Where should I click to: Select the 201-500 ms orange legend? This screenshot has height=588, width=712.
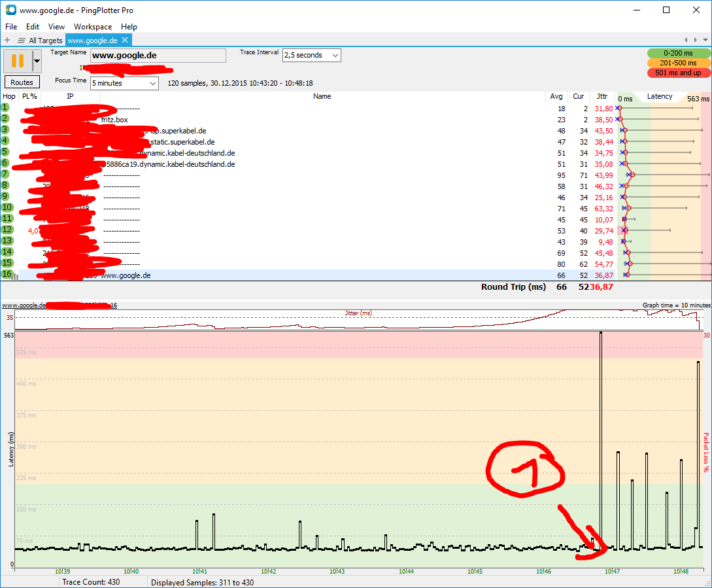click(679, 63)
